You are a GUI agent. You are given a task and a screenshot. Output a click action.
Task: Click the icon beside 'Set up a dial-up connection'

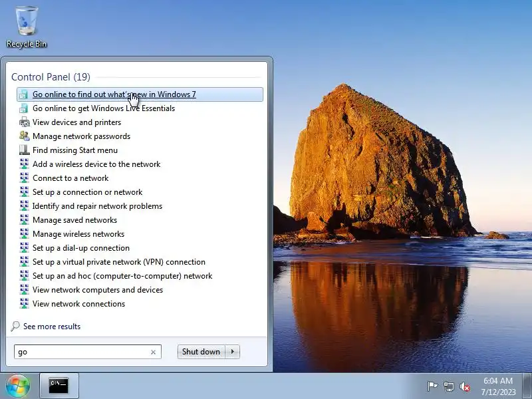pyautogui.click(x=24, y=247)
